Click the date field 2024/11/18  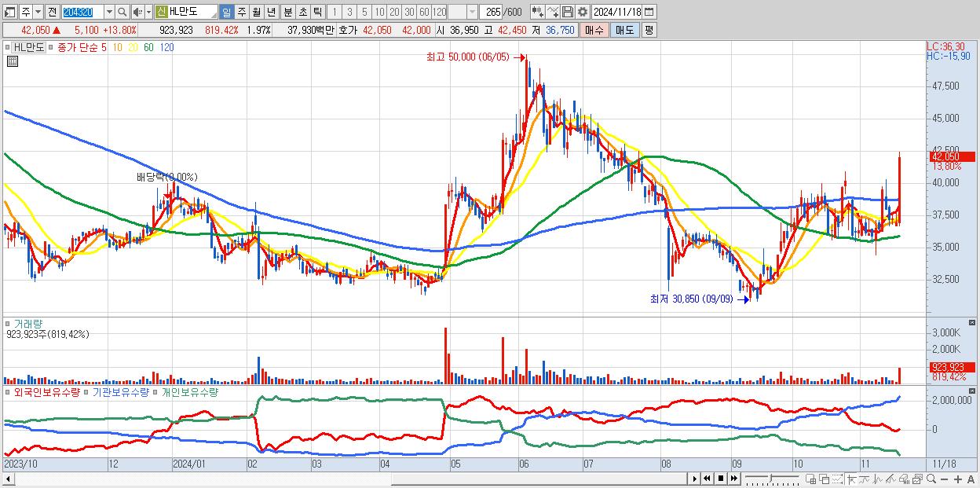pos(617,12)
